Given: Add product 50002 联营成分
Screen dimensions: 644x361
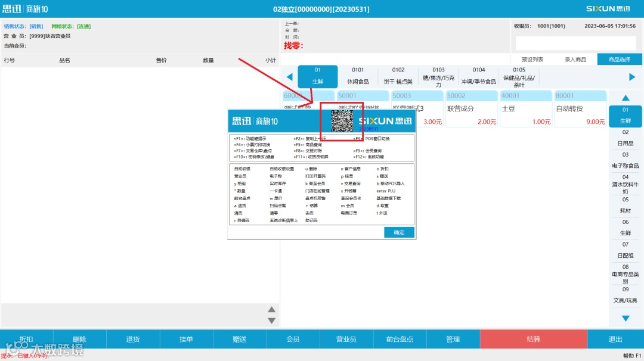Looking at the screenshot, I should 471,108.
